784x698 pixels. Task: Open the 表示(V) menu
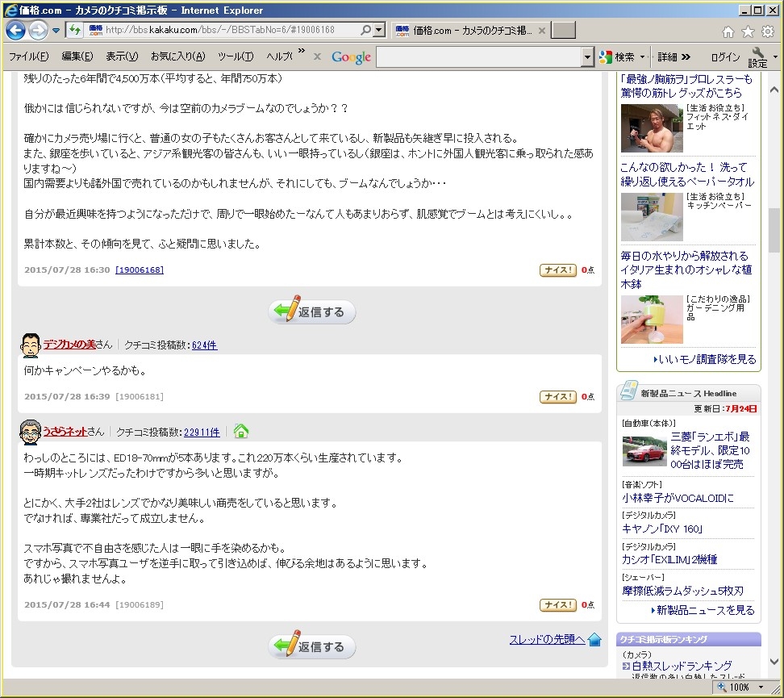[122, 56]
